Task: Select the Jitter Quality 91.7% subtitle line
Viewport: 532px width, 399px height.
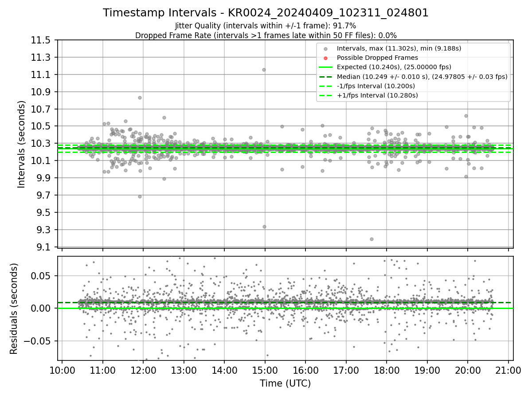Action: pos(266,26)
